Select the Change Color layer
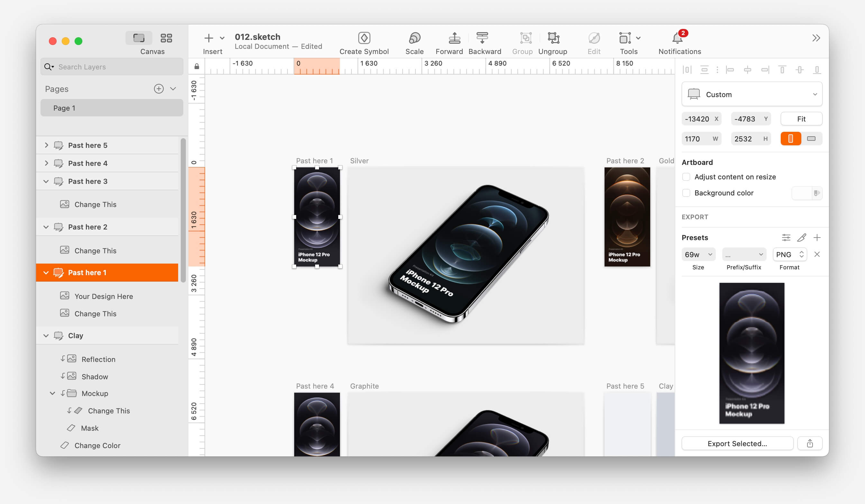The width and height of the screenshot is (865, 504). 107,445
